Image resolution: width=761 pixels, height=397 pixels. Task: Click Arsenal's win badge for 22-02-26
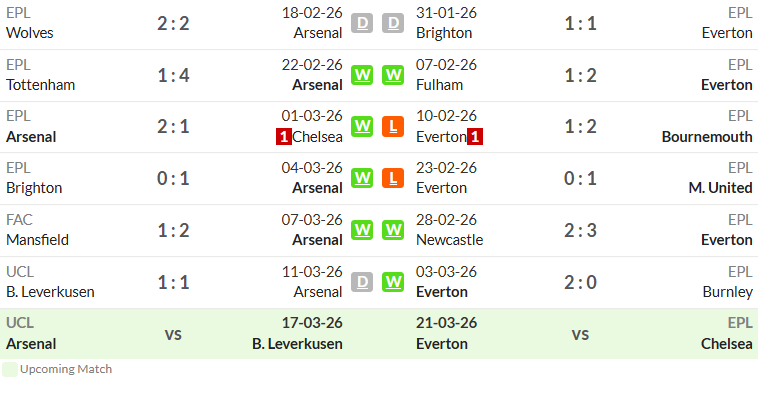(x=362, y=75)
